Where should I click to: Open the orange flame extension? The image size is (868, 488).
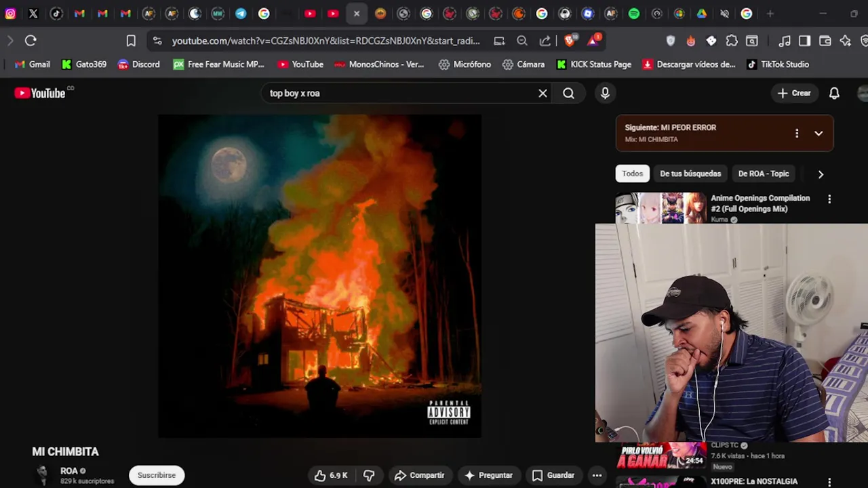[x=690, y=41]
